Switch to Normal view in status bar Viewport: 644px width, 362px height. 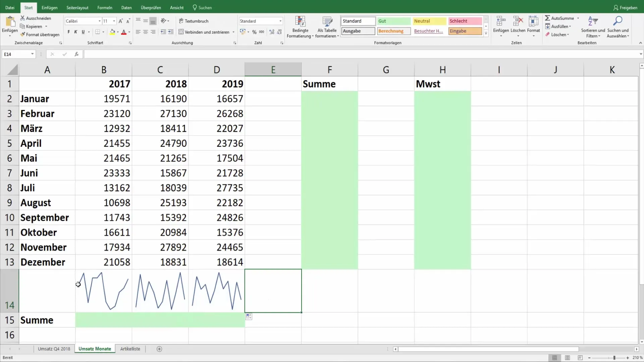coord(555,358)
